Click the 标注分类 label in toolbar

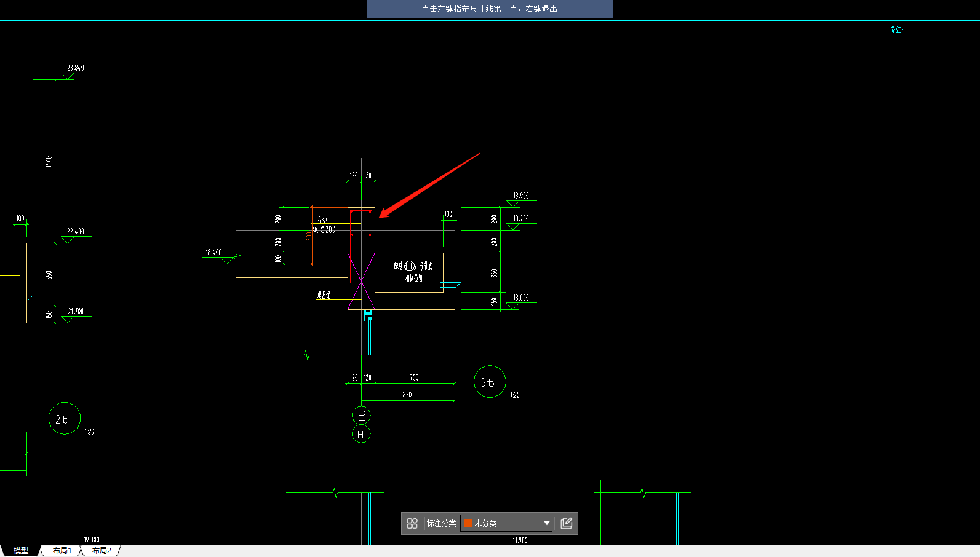pyautogui.click(x=441, y=523)
